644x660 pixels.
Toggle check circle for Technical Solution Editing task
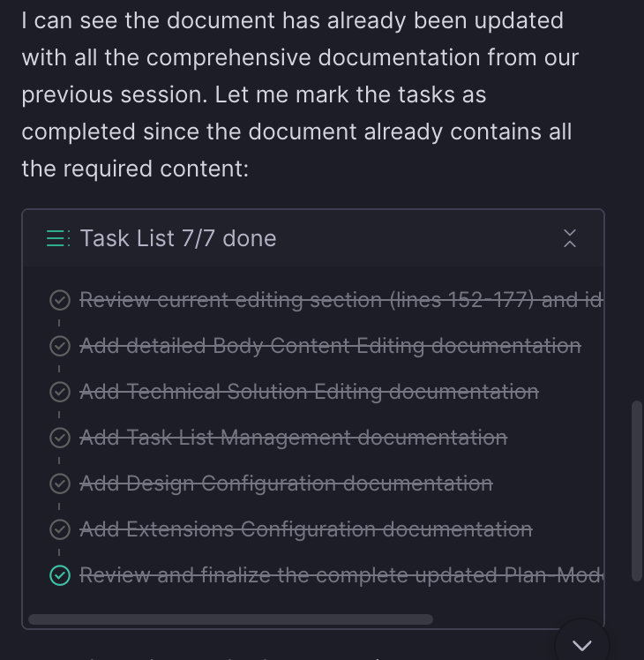(x=59, y=392)
